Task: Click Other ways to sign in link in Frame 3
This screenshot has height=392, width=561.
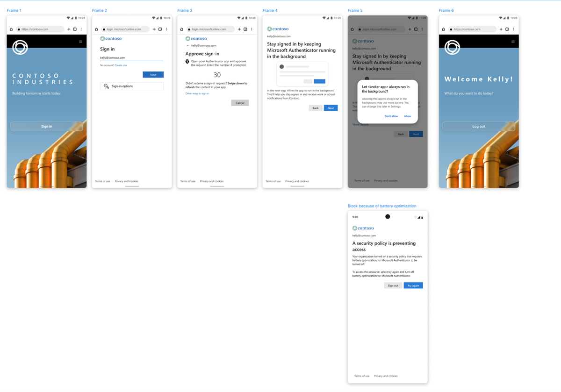Action: 197,93
